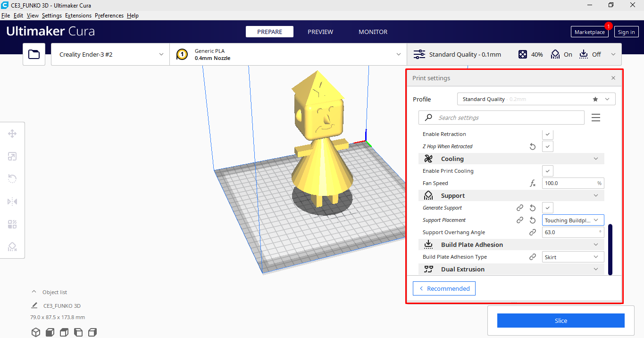Click the infill 40% icon
Image resolution: width=644 pixels, height=338 pixels.
523,54
